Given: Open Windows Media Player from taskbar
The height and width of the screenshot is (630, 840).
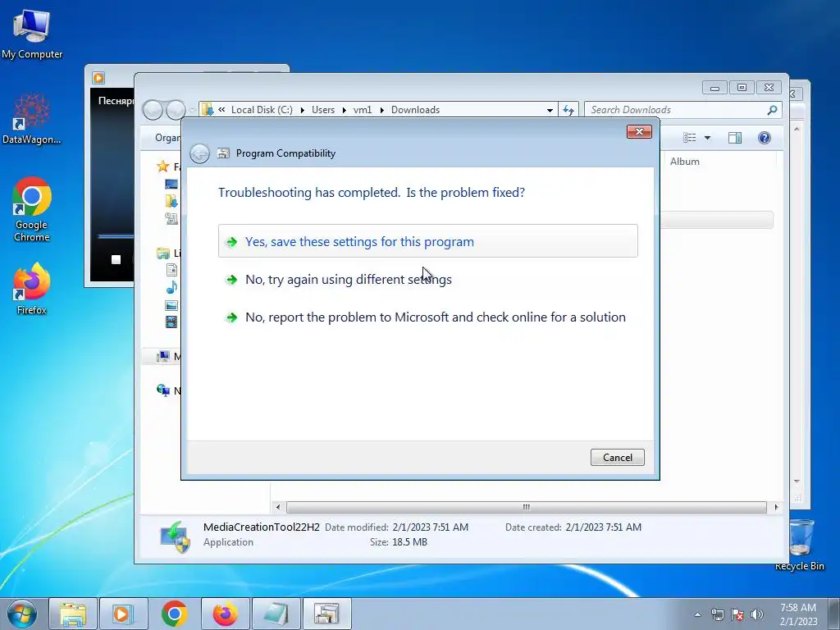Looking at the screenshot, I should (123, 614).
